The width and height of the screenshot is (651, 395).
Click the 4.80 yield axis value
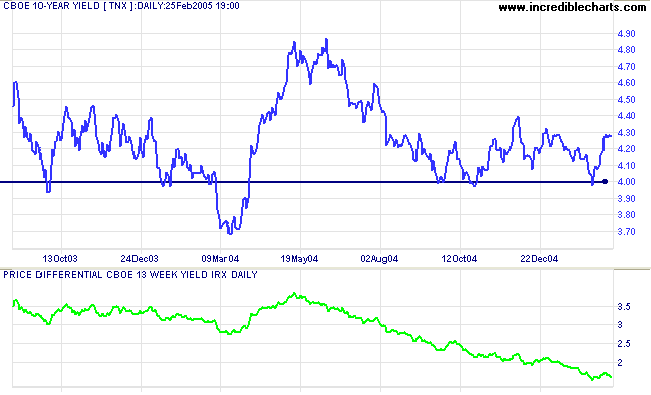click(627, 50)
